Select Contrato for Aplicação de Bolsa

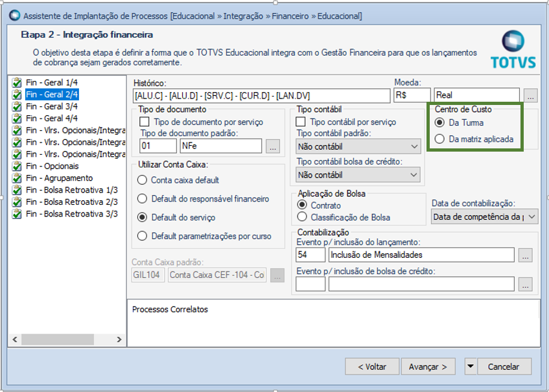302,205
